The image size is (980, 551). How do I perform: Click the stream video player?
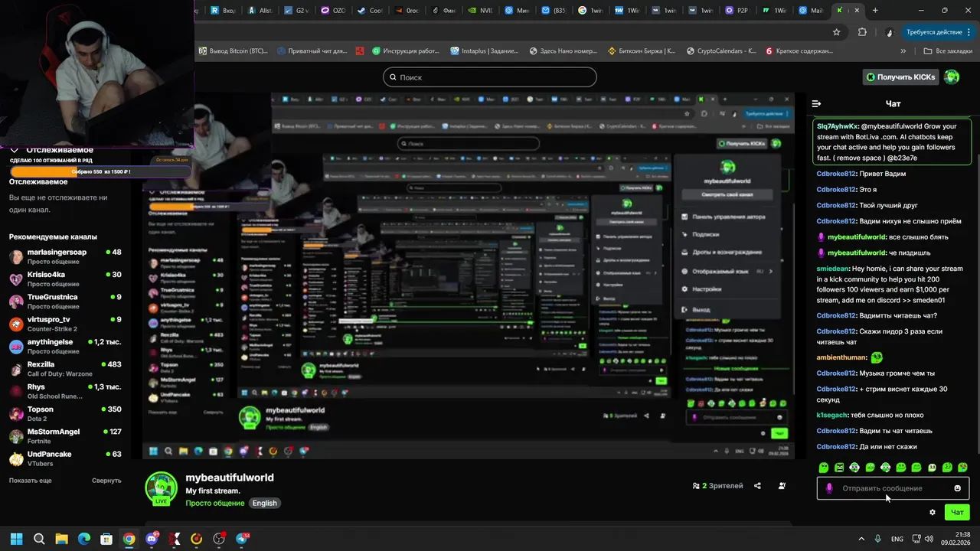pos(469,275)
